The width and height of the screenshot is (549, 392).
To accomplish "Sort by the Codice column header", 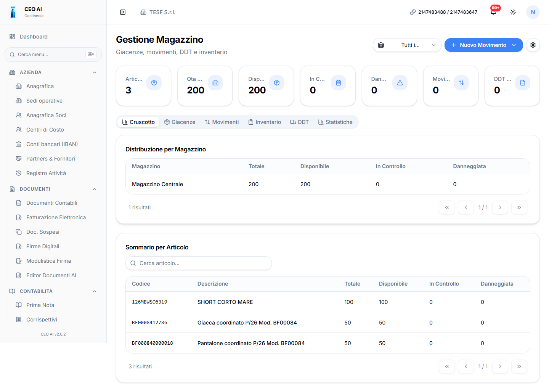I will point(141,284).
